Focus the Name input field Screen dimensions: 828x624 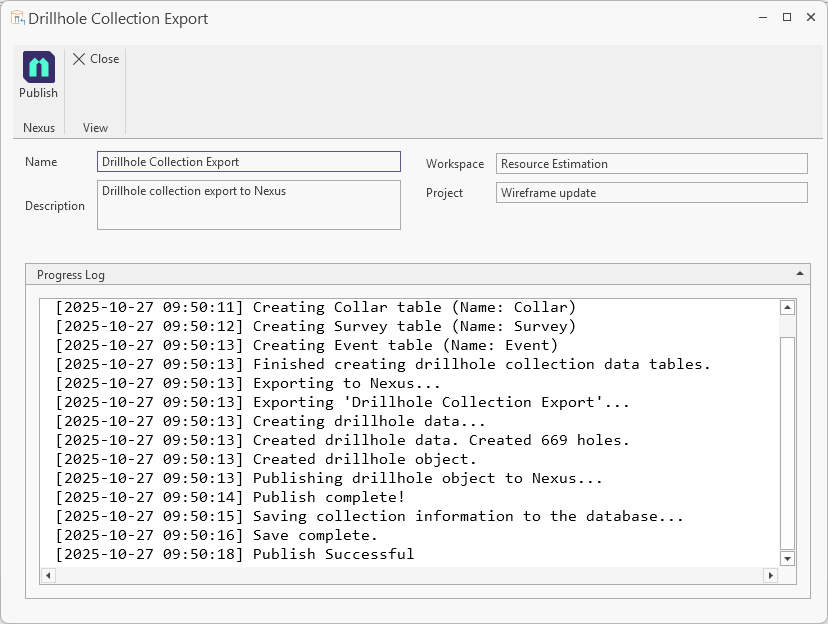248,162
